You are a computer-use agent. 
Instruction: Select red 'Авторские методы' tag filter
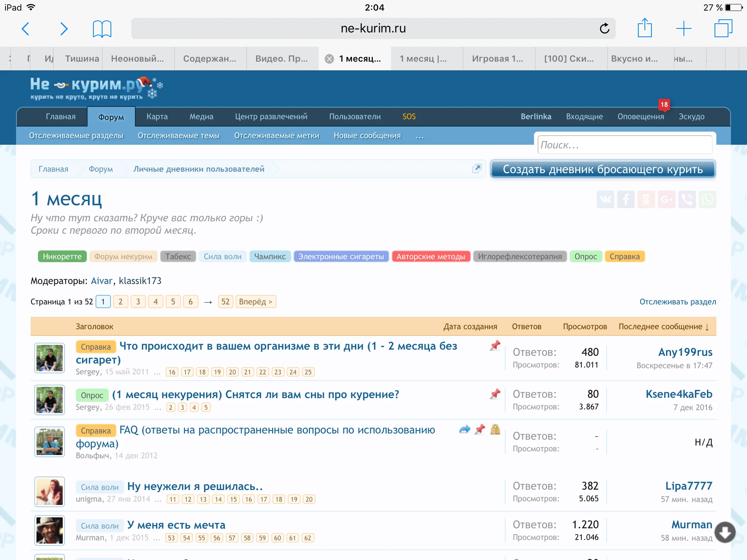pos(431,257)
